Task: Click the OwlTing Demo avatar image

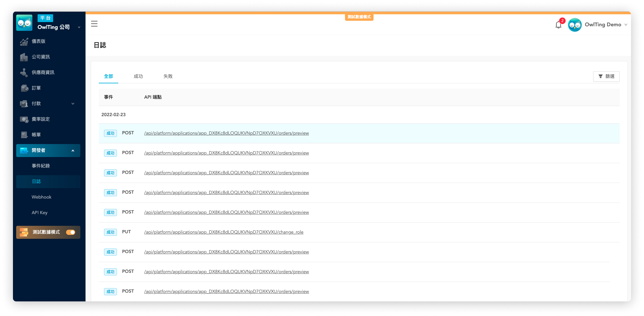Action: tap(575, 25)
